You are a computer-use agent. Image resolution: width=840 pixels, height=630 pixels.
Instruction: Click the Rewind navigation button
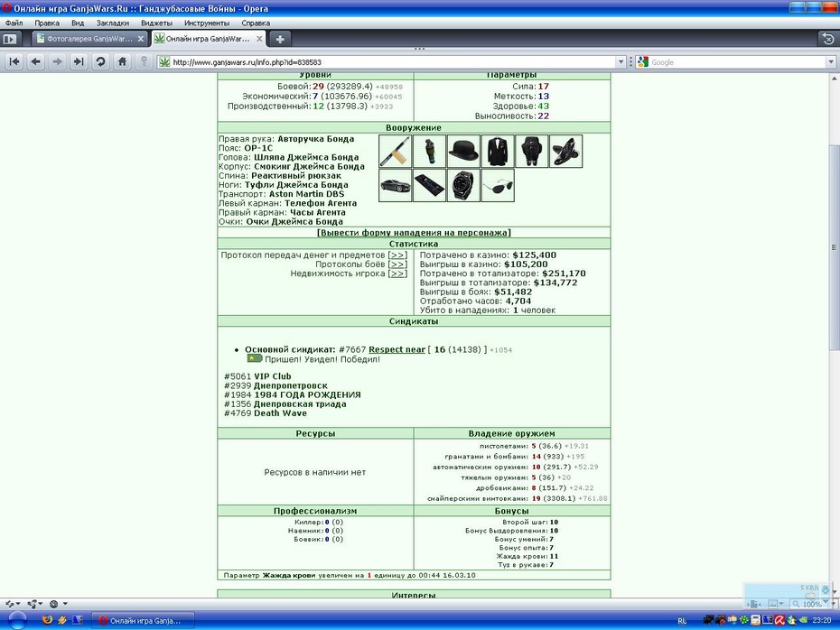[x=14, y=62]
